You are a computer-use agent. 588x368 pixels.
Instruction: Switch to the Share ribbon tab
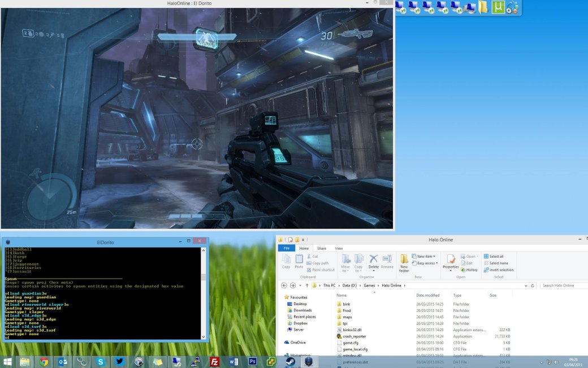321,248
